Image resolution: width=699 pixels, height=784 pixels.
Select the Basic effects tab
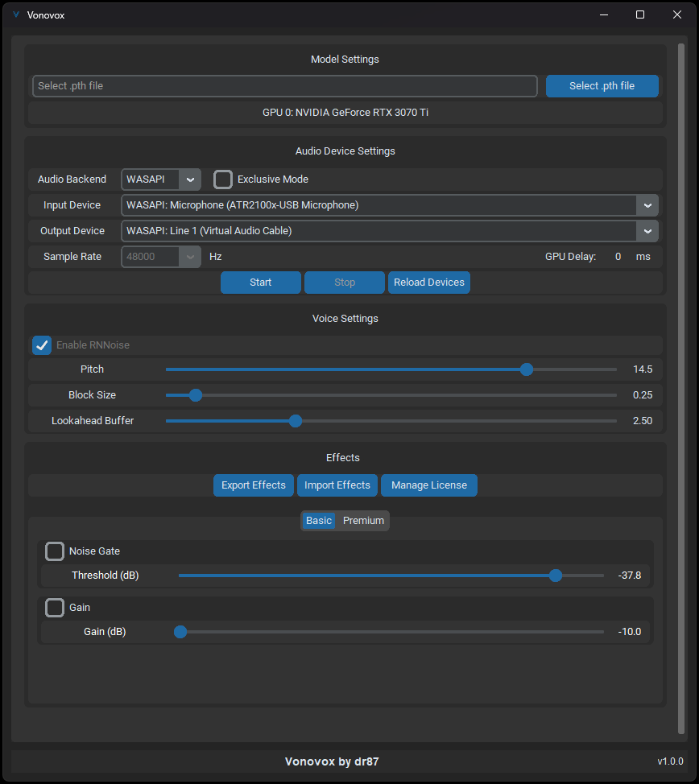[319, 521]
